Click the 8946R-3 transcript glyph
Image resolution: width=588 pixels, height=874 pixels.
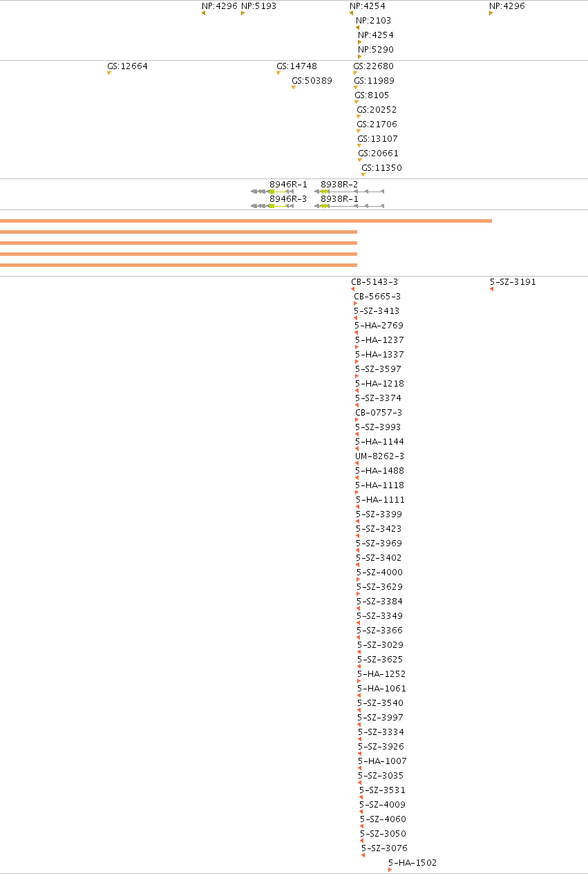[x=272, y=205]
